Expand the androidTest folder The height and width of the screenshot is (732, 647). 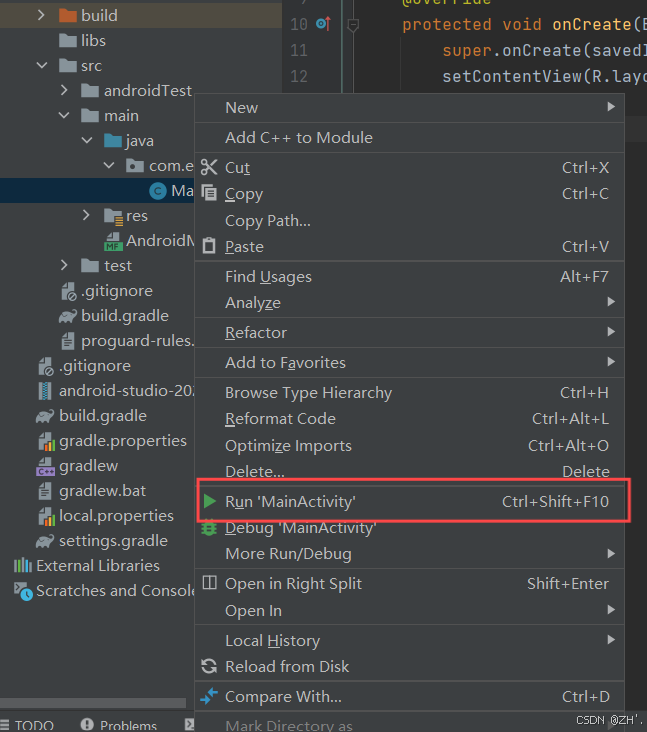64,90
